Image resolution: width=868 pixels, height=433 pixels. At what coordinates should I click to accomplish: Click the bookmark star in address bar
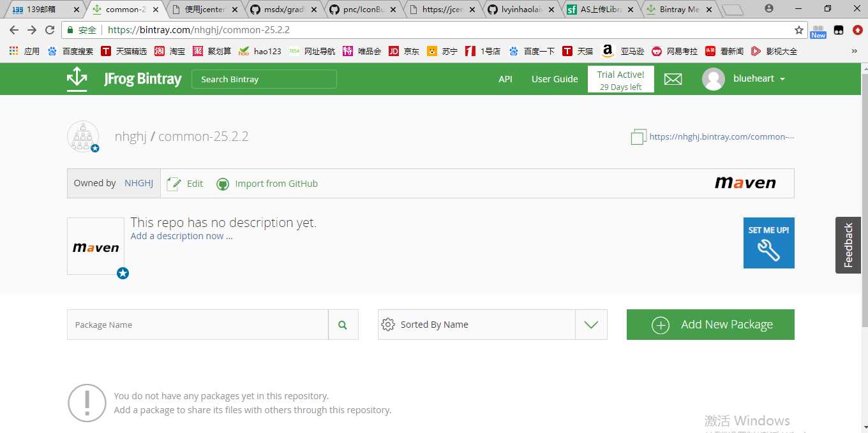point(798,30)
